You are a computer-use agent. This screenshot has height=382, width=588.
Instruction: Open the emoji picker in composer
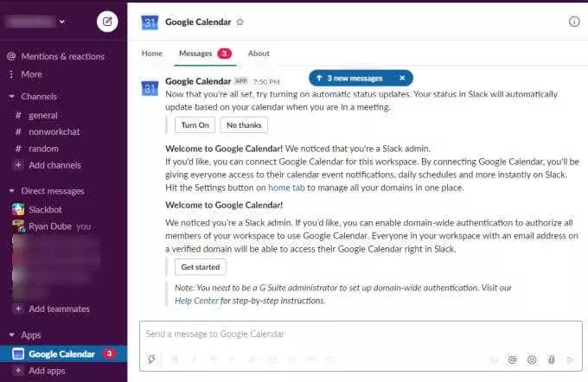tap(532, 360)
